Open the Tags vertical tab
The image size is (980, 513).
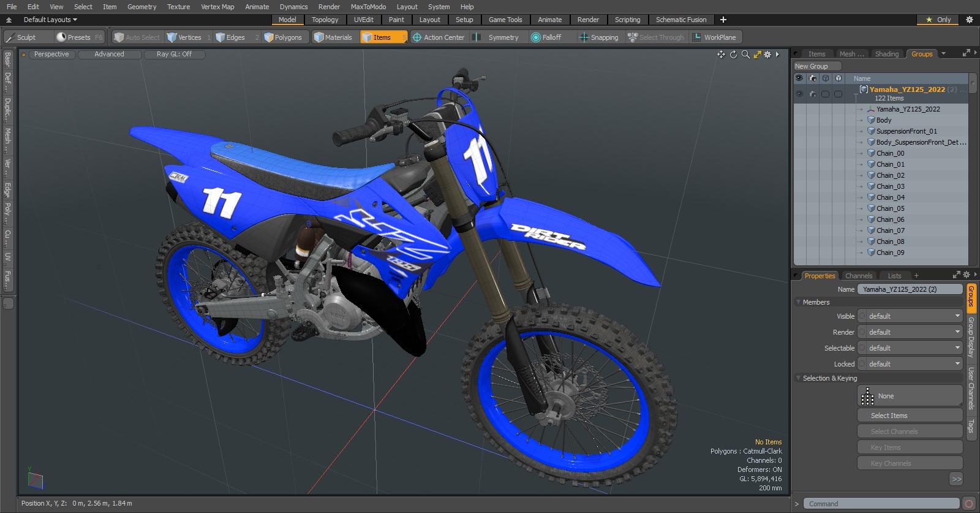[x=971, y=425]
